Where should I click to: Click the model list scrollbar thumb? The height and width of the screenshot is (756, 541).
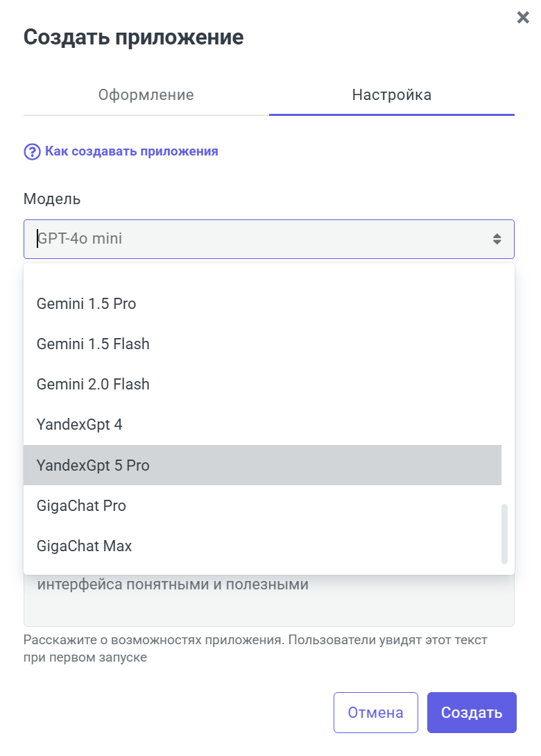point(504,533)
